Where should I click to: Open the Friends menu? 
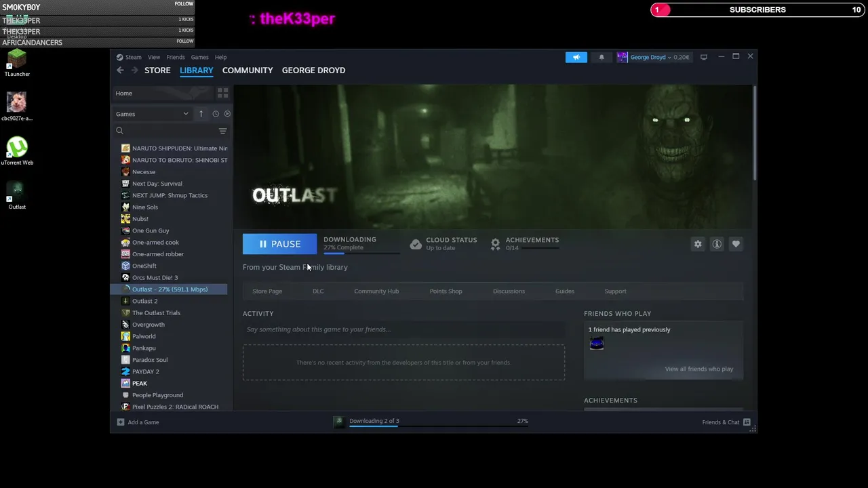point(176,57)
